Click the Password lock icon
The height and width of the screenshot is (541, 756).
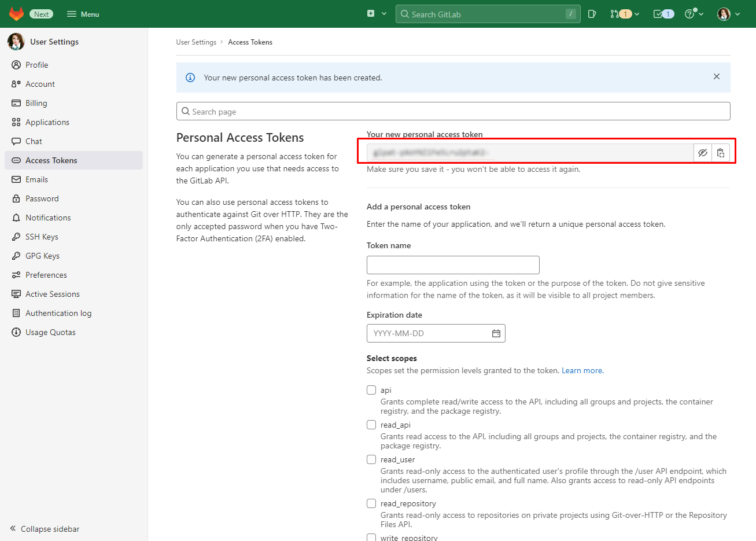(x=16, y=198)
